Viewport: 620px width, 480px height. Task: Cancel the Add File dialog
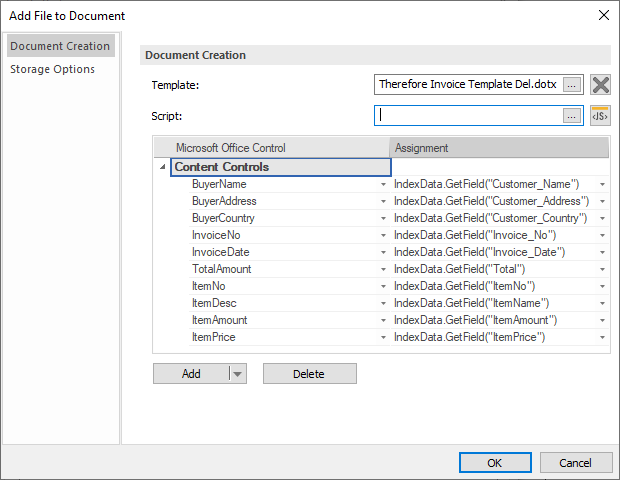coord(576,463)
